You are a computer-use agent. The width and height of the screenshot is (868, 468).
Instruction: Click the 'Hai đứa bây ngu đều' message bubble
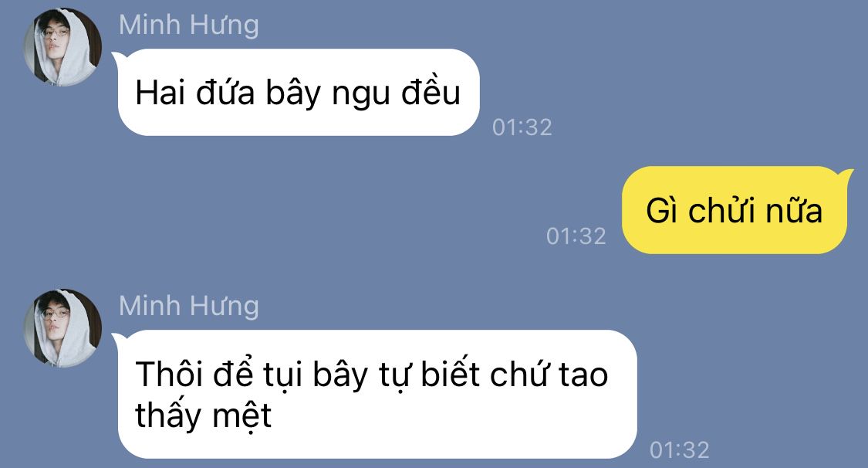click(298, 93)
